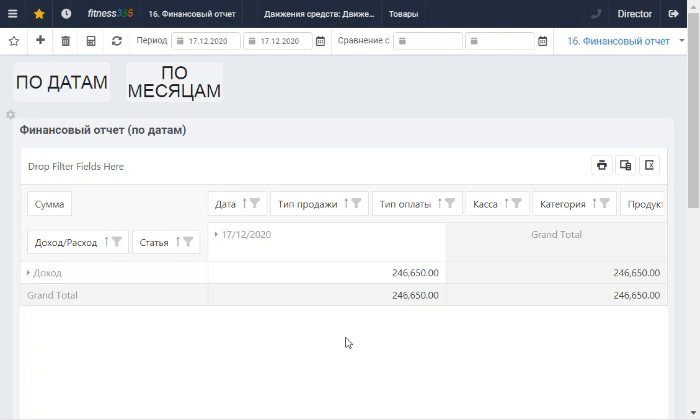Click the Сумма data field
The width and height of the screenshot is (700, 420).
49,204
